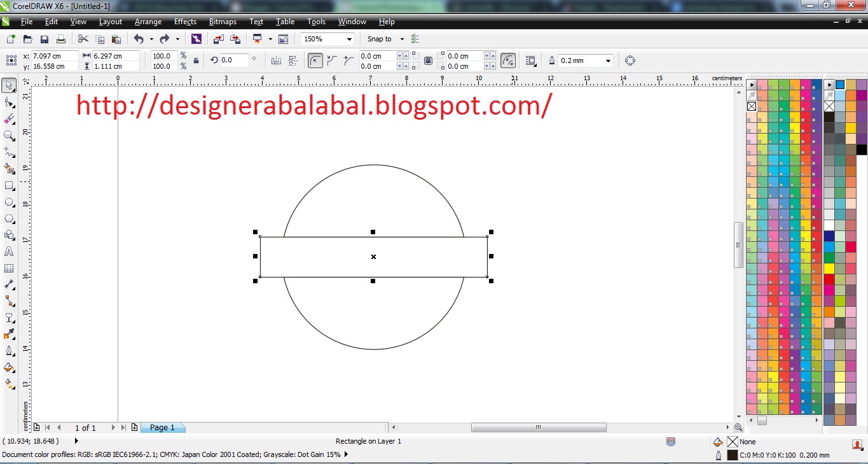Enable Round Corner style
The height and width of the screenshot is (464, 868).
coord(315,60)
